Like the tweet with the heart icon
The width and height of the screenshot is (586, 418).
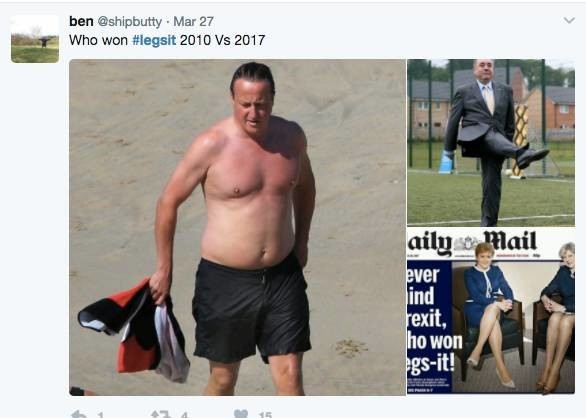tap(241, 414)
